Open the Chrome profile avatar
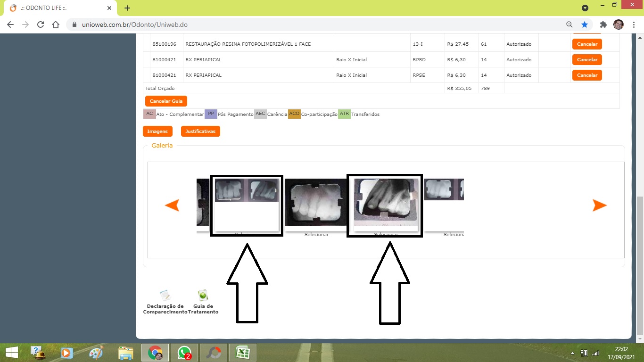644x362 pixels. click(618, 25)
